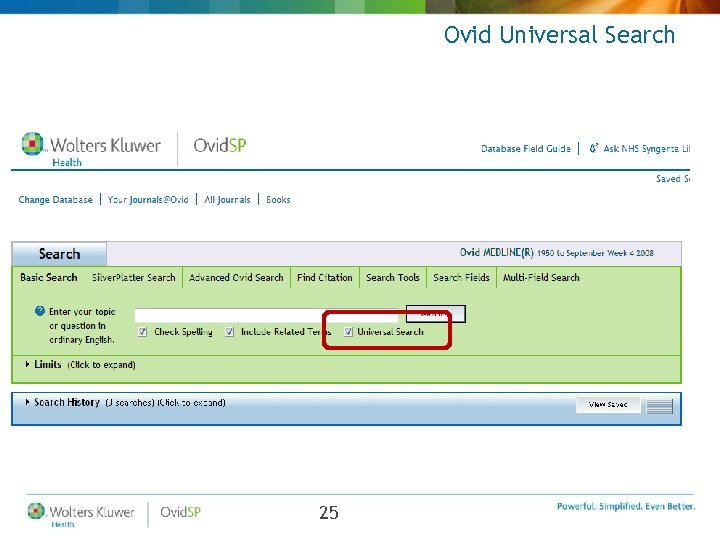Click the Ovid MEDLINE(R) database label
Image resolution: width=720 pixels, height=540 pixels.
coord(557,253)
